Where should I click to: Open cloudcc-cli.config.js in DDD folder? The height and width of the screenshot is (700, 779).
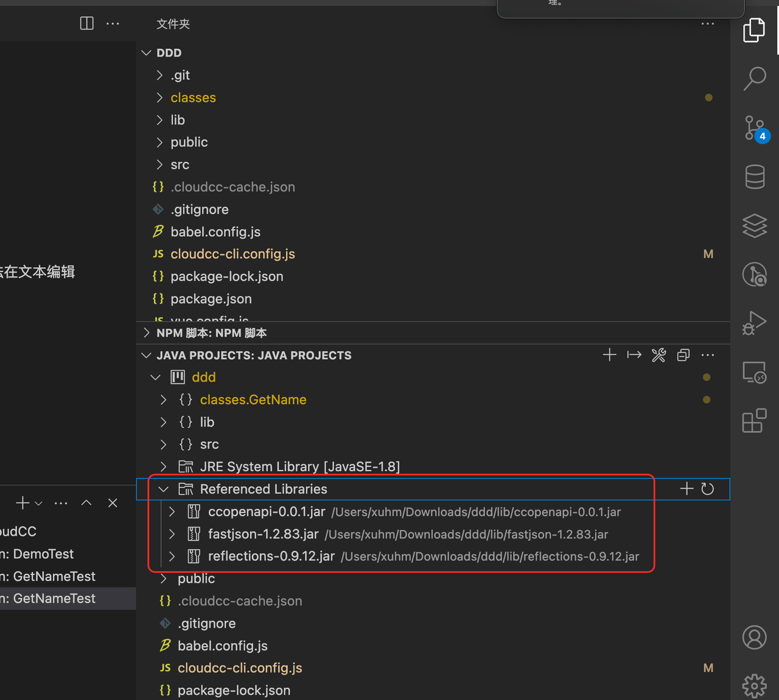[x=232, y=254]
